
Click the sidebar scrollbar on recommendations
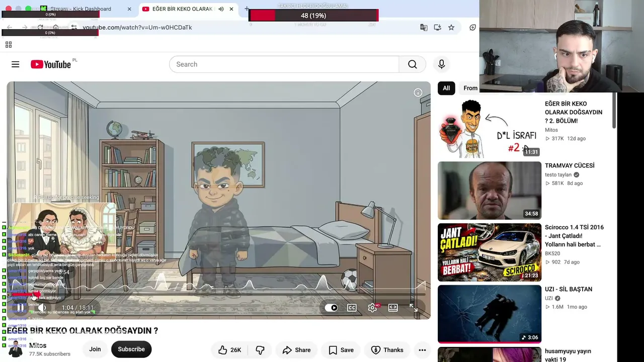(614, 111)
